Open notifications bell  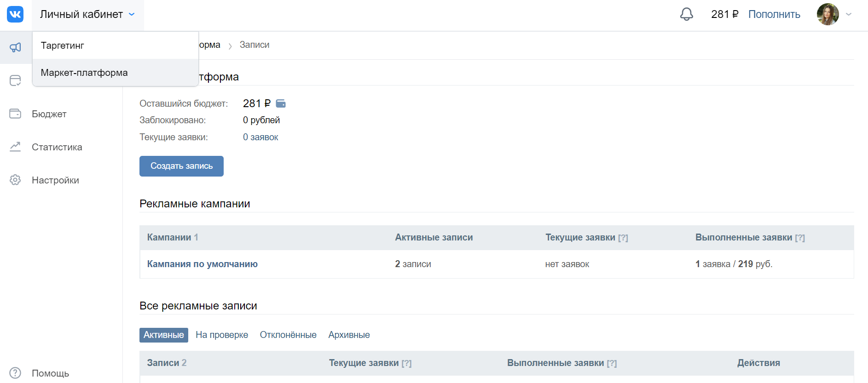[x=686, y=14]
